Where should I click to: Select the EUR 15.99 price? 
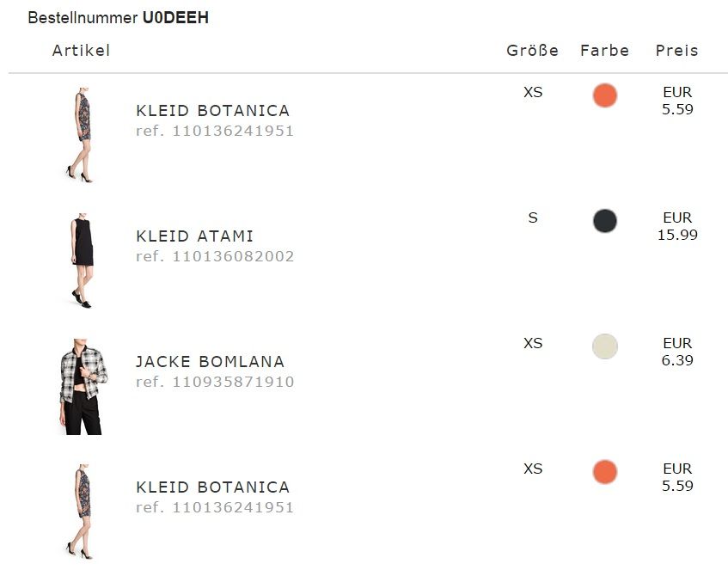pyautogui.click(x=677, y=226)
